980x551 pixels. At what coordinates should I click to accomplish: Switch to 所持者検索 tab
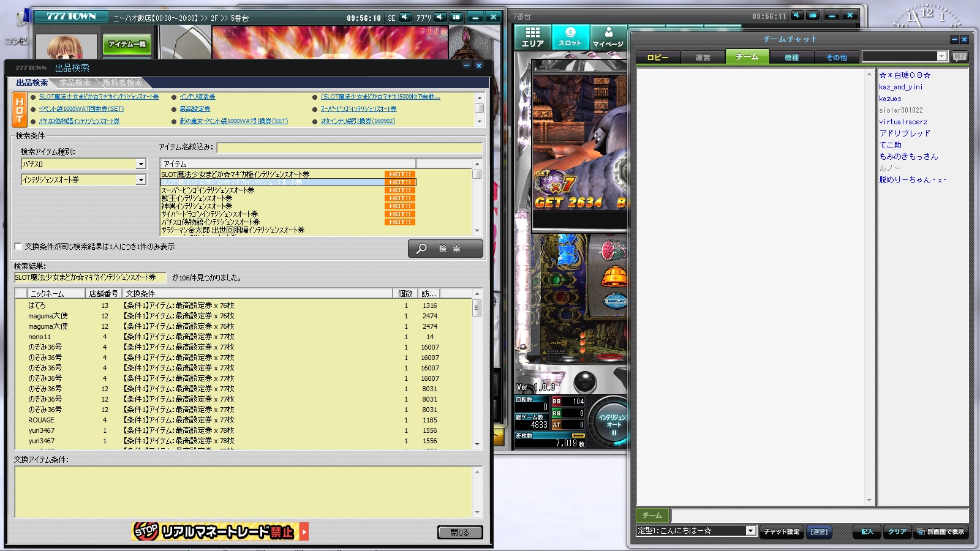(123, 83)
